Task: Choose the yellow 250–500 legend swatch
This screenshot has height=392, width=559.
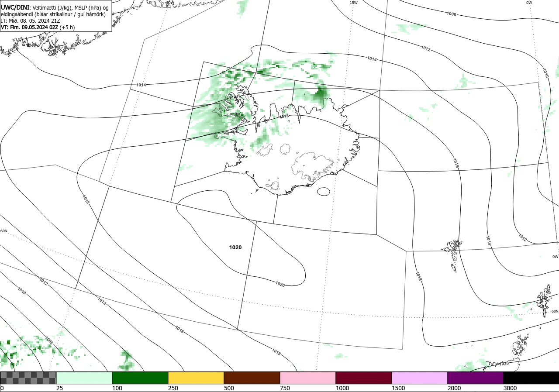Action: click(196, 378)
